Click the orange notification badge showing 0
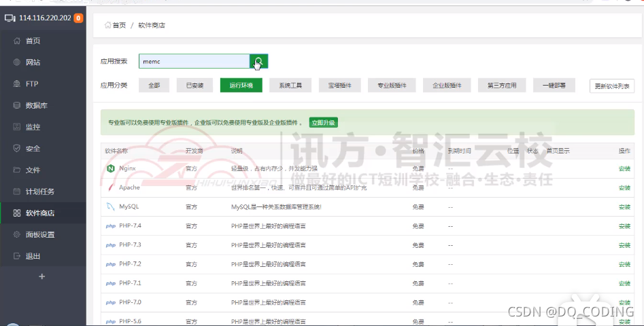 (x=78, y=18)
